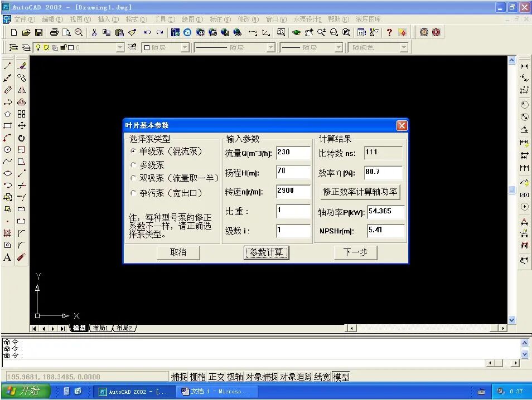Open 文档 1 Microsoft Word taskbar item

[217, 392]
